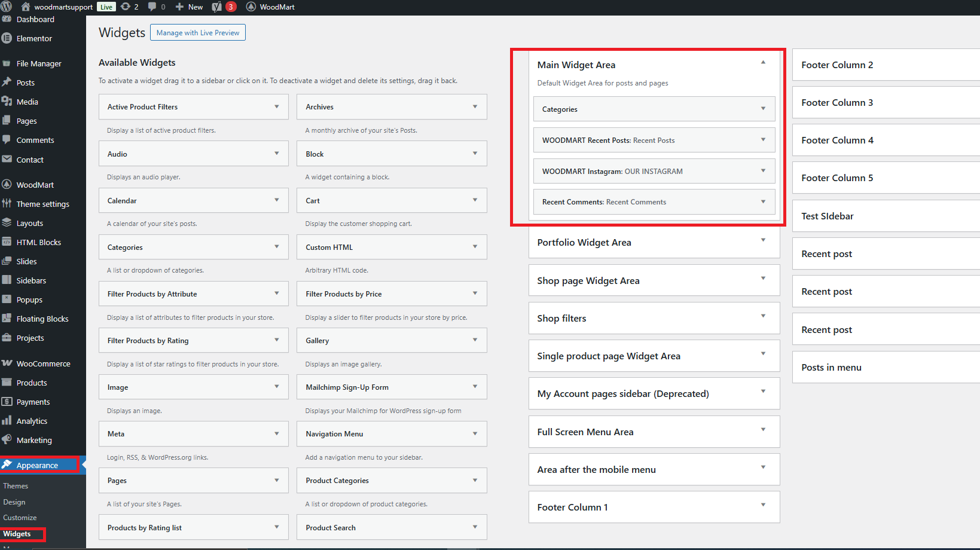
Task: Select the Navigation Menu widget
Action: point(392,434)
